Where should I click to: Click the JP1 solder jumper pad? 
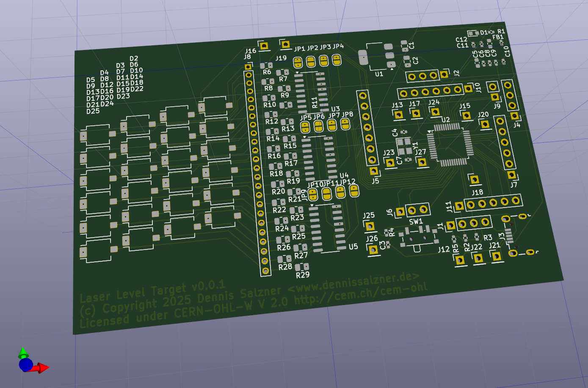[298, 63]
